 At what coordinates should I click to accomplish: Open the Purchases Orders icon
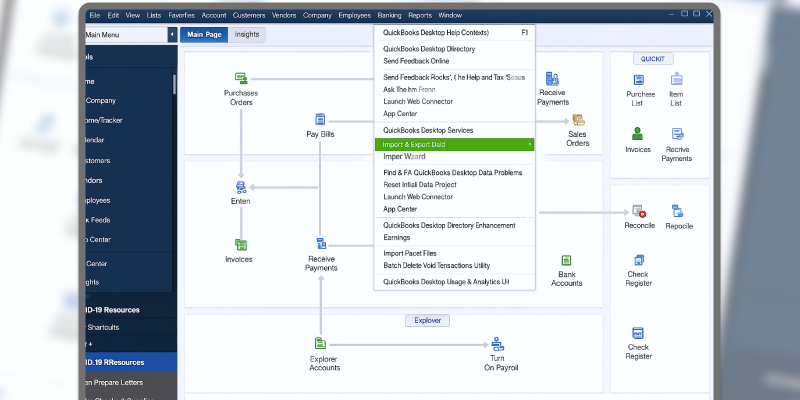(x=241, y=79)
